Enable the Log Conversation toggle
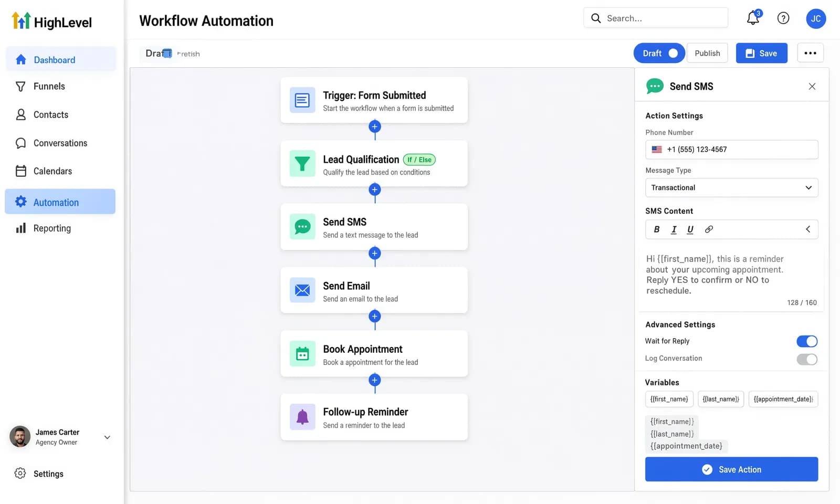The width and height of the screenshot is (840, 504). 807,359
